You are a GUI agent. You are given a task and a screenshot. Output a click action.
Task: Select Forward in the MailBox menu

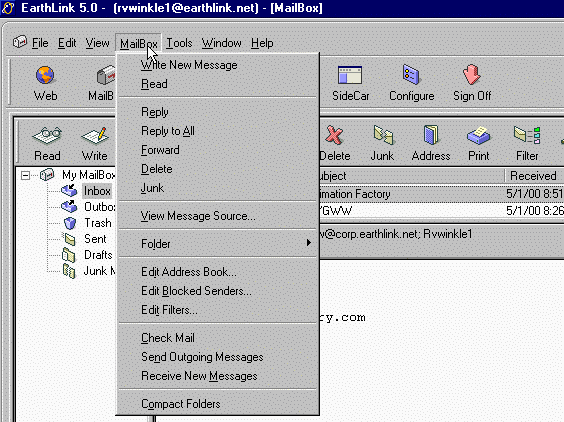coord(218,150)
